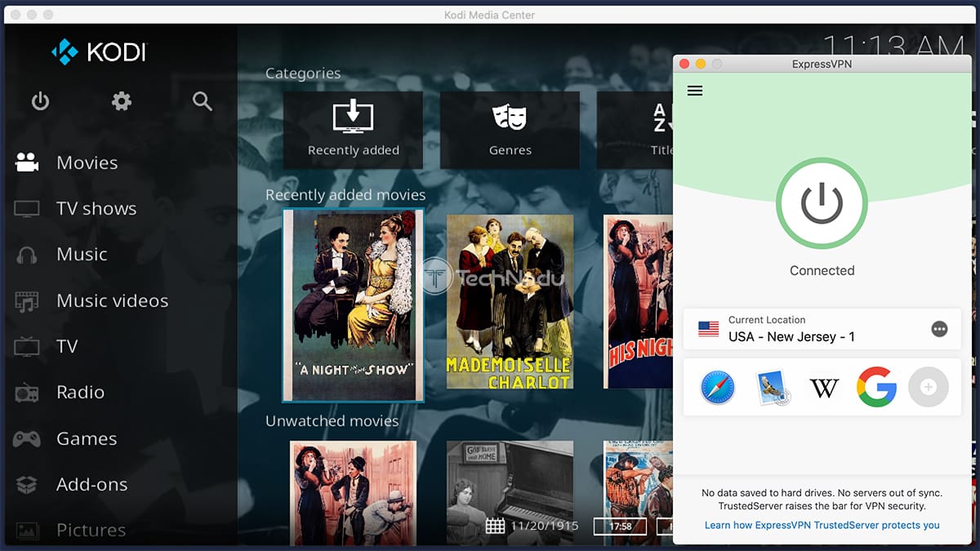Open the Genres category tile
The width and height of the screenshot is (980, 551).
click(510, 130)
